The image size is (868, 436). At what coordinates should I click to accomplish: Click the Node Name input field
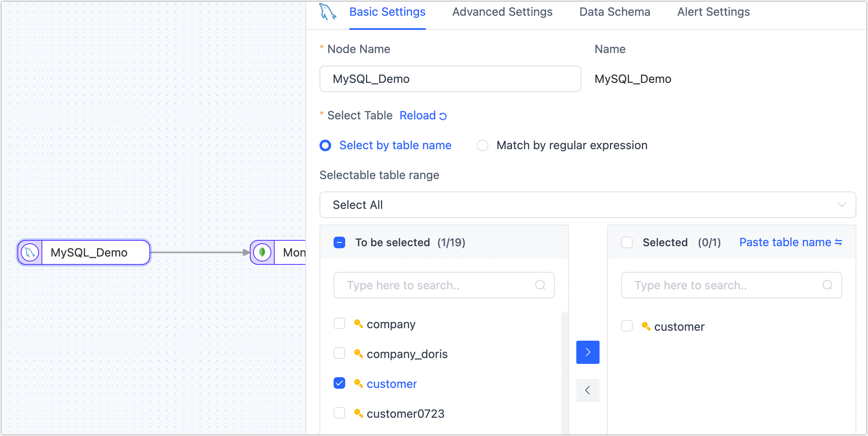pos(450,79)
